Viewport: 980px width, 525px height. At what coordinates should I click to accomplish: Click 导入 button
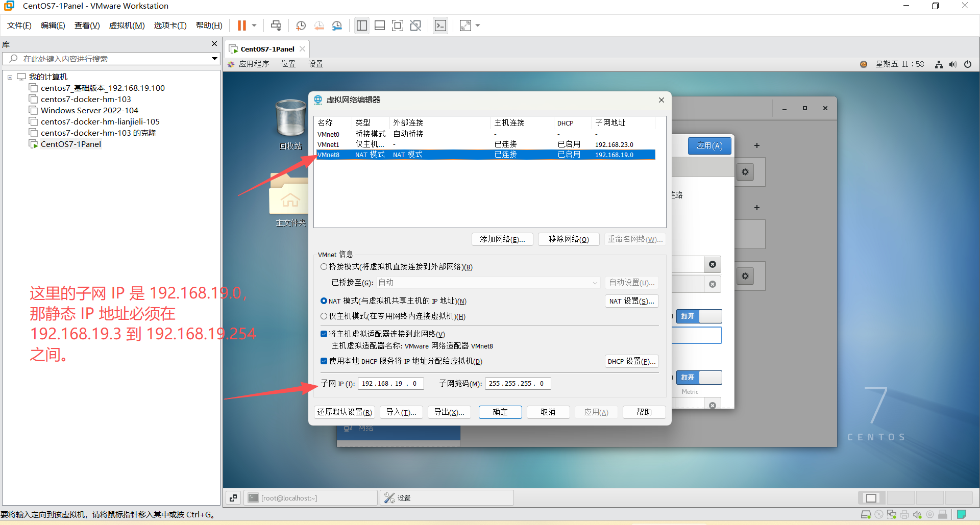coord(401,412)
